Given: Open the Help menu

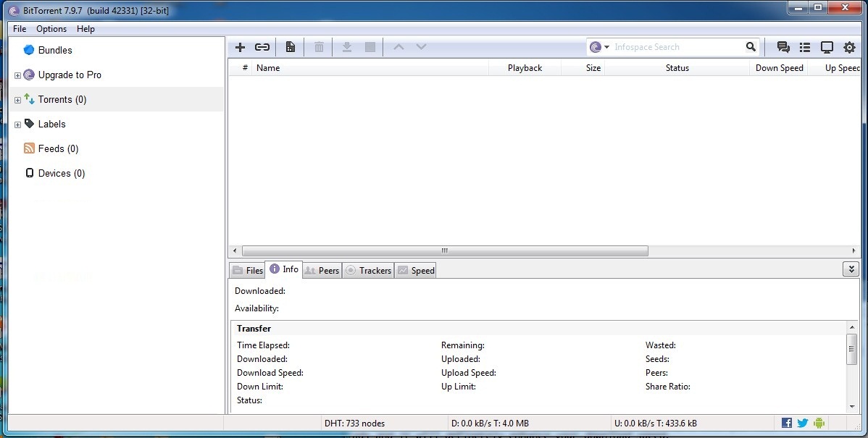Looking at the screenshot, I should [x=85, y=29].
